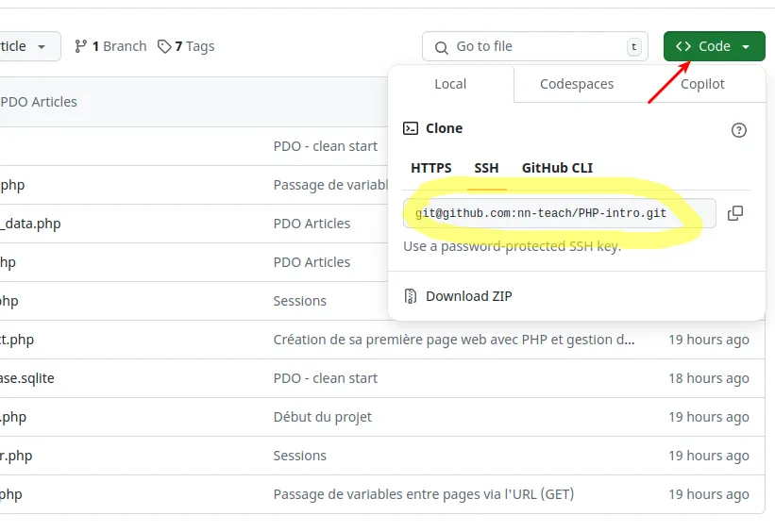
Task: Select the SSH clone option
Action: pos(486,168)
